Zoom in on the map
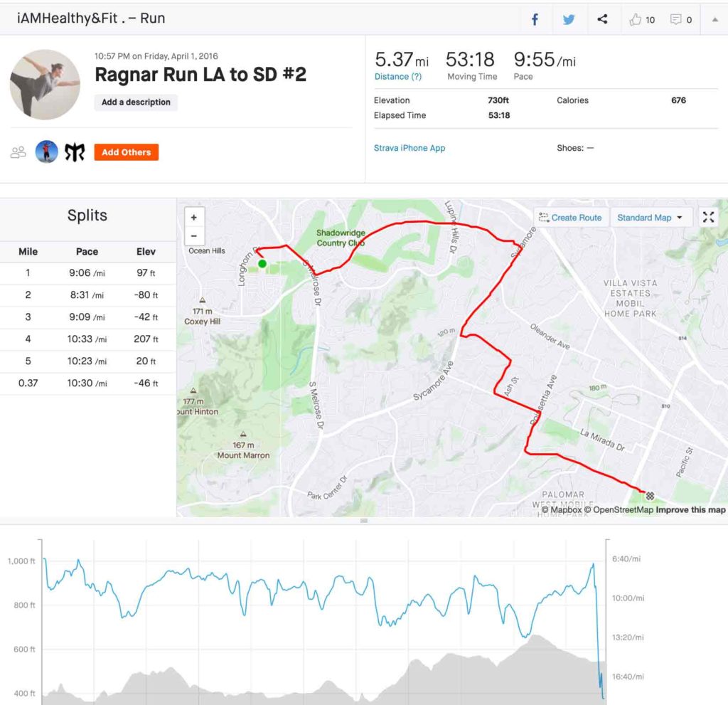 pyautogui.click(x=193, y=218)
